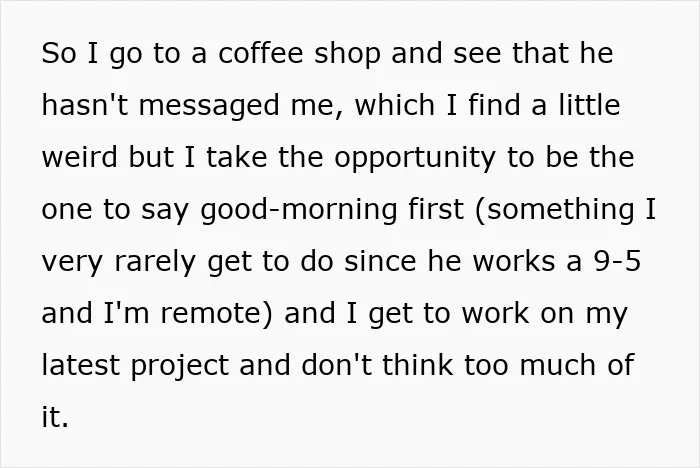Viewport: 700px width, 468px height.
Task: Click the word "something" inside the parentheses
Action: point(560,211)
